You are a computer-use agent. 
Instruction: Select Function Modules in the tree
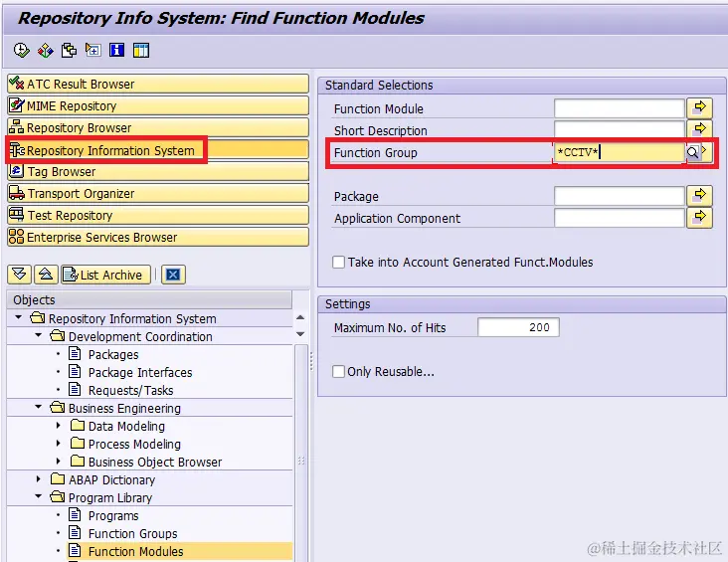[x=135, y=551]
